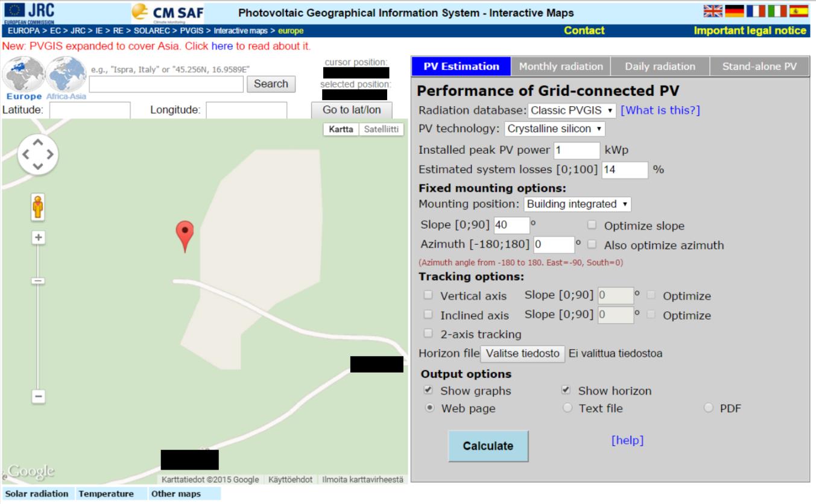Enable Optimize slope checkbox
The height and width of the screenshot is (504, 816).
pyautogui.click(x=592, y=225)
